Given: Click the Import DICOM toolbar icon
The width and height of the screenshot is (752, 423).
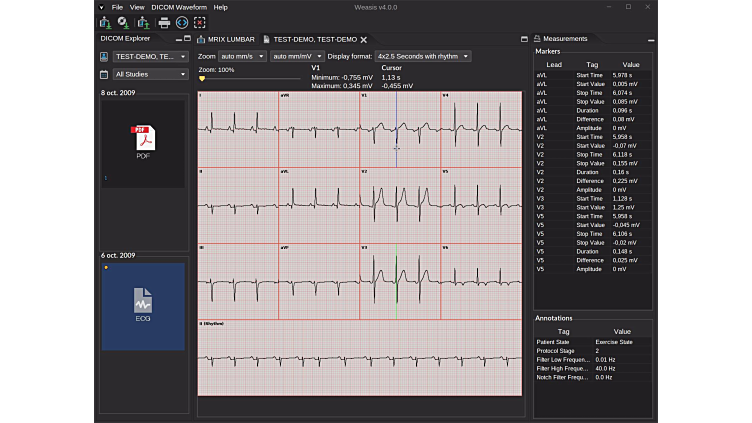Looking at the screenshot, I should point(104,22).
